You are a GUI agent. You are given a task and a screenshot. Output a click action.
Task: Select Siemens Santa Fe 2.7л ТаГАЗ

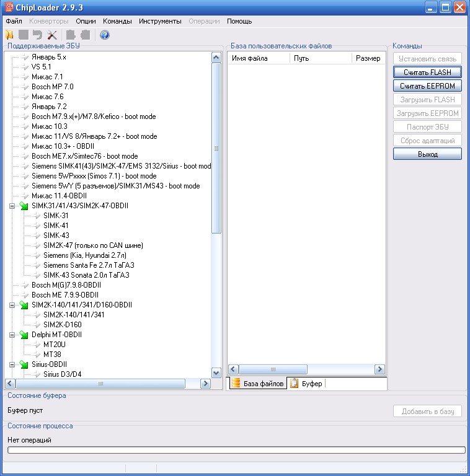[89, 265]
